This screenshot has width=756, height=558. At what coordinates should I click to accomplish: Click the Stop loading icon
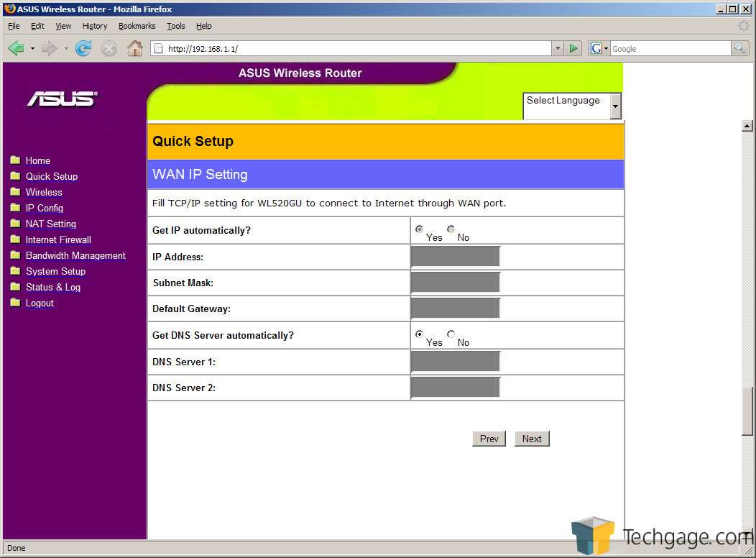[109, 49]
